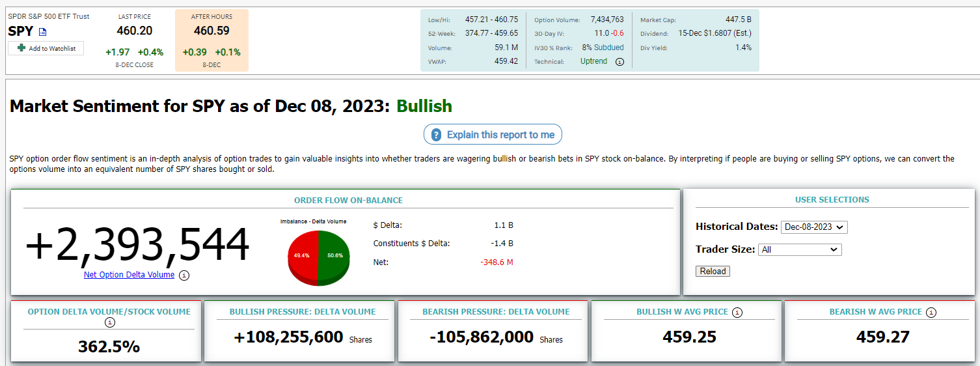The image size is (980, 366).
Task: Click the bearish weighted average price 459.27
Action: 882,337
